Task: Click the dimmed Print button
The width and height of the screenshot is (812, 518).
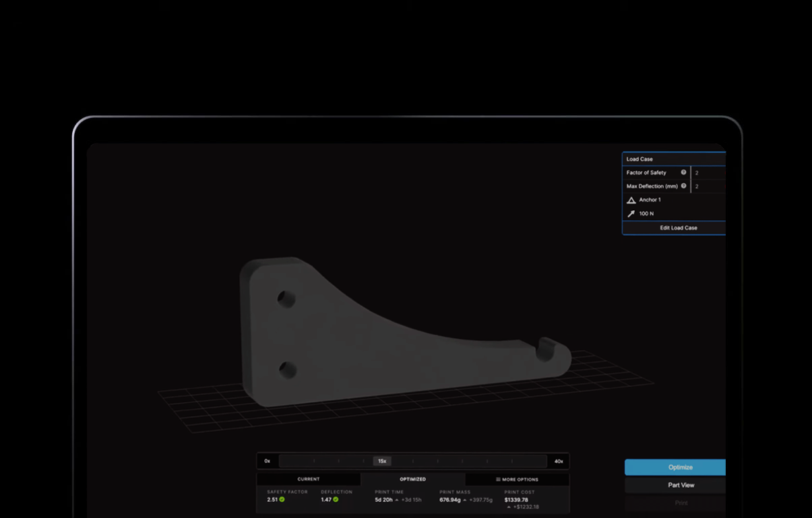Action: 675,503
